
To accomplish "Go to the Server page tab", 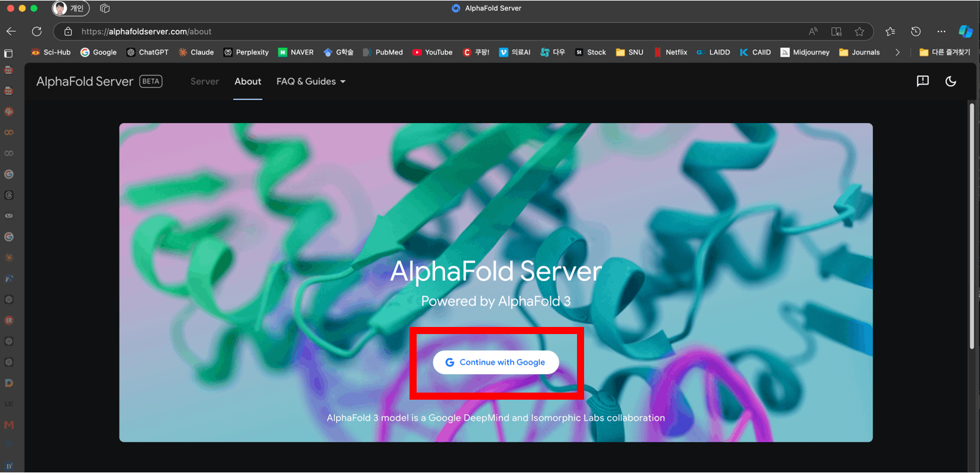I will [205, 82].
